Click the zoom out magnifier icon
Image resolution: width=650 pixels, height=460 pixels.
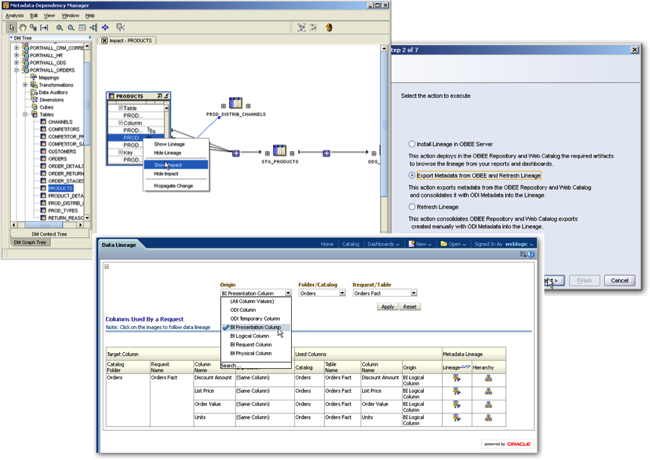[x=71, y=28]
